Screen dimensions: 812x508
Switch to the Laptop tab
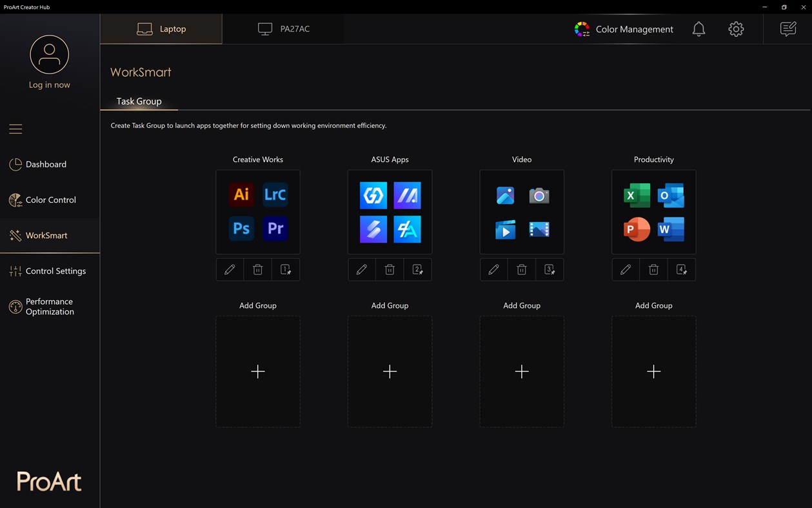pos(161,29)
